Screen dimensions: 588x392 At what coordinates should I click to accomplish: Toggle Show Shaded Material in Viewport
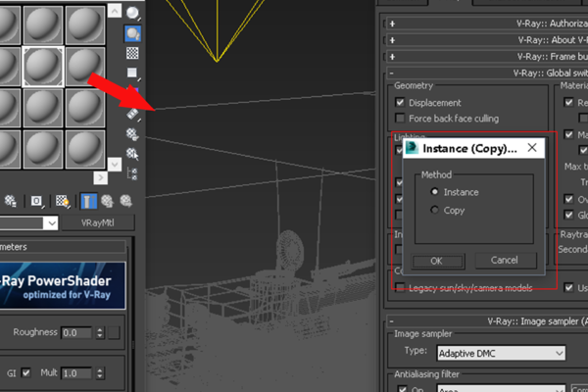coord(63,202)
